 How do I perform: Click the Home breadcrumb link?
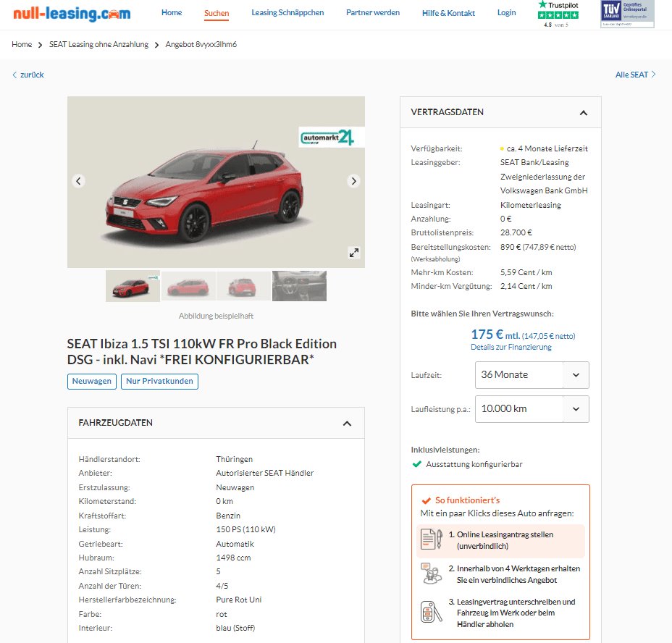pyautogui.click(x=22, y=44)
